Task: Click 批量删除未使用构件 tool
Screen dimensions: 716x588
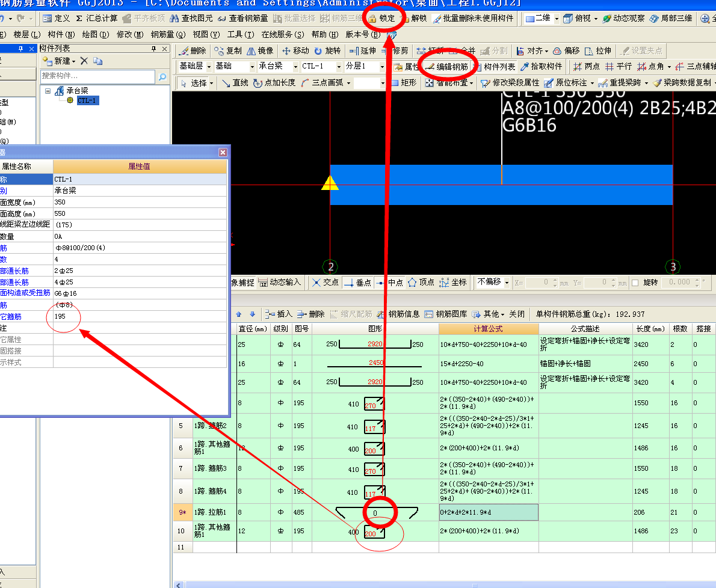Action: (x=473, y=18)
